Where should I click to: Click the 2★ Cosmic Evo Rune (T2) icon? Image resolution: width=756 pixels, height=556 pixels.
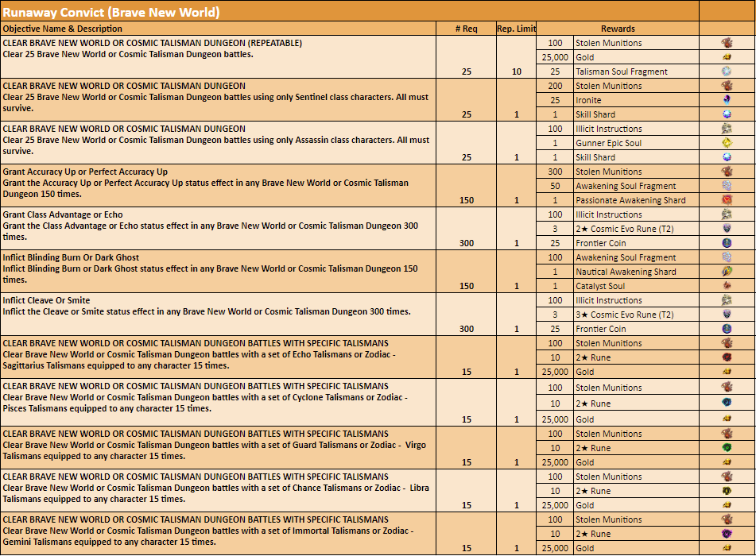coord(727,229)
